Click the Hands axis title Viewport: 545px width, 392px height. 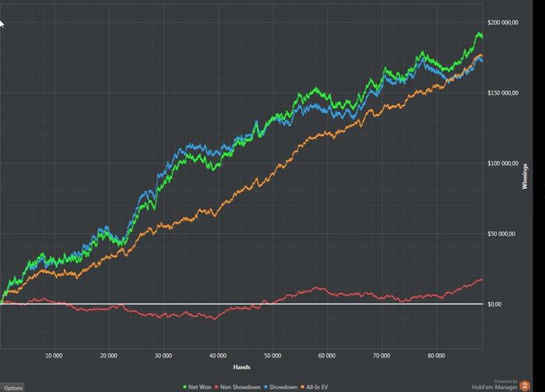241,367
